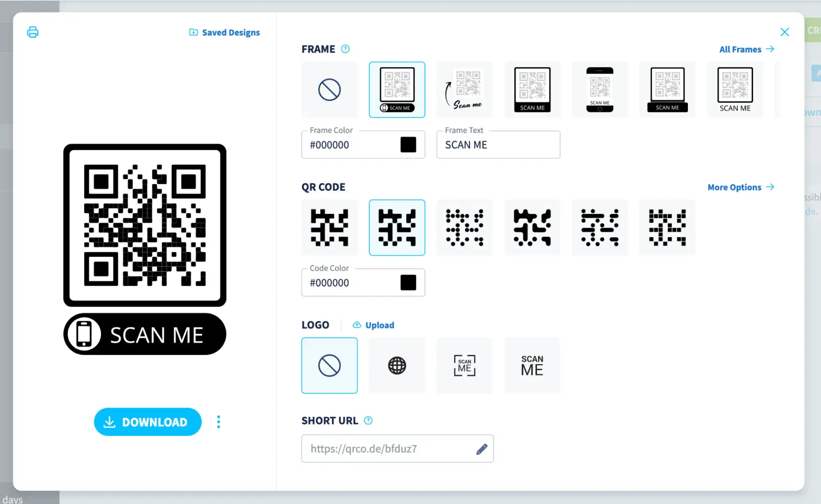Expand More Options for QR code
821x504 pixels.
tap(741, 186)
